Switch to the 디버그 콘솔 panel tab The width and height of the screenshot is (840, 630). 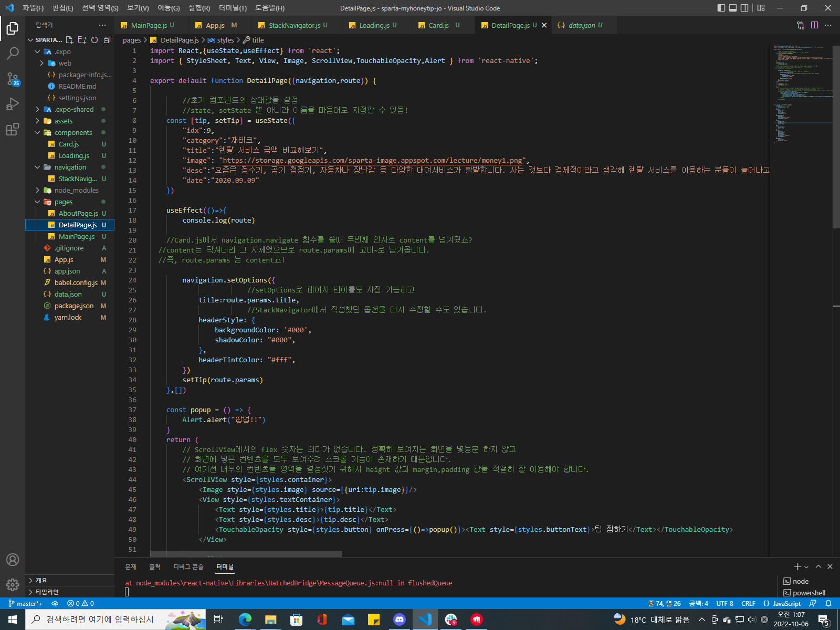point(188,566)
